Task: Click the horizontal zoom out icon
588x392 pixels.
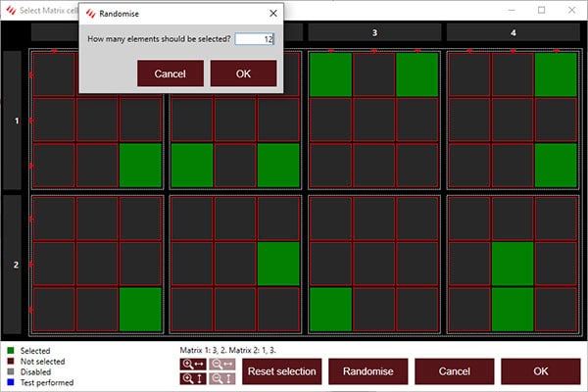Action: tap(221, 364)
